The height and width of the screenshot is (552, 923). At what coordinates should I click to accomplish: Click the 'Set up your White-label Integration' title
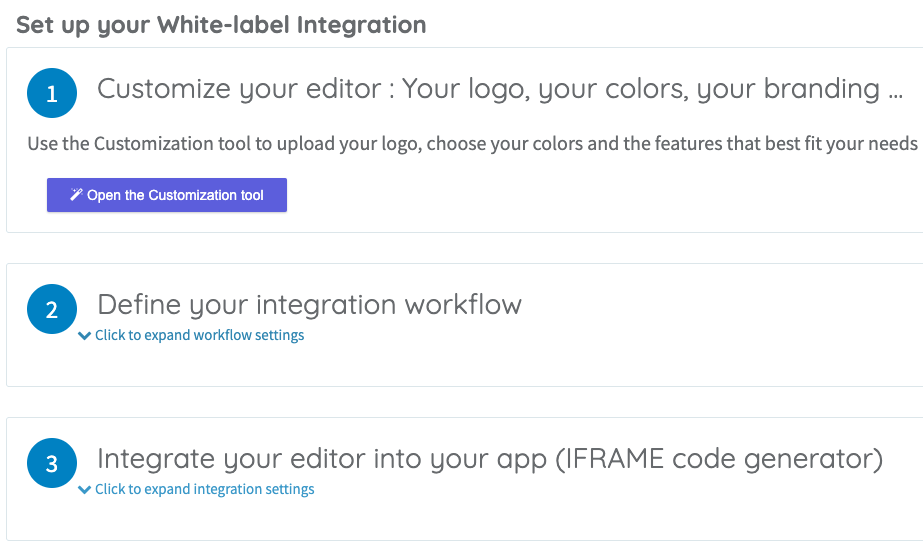pyautogui.click(x=221, y=25)
